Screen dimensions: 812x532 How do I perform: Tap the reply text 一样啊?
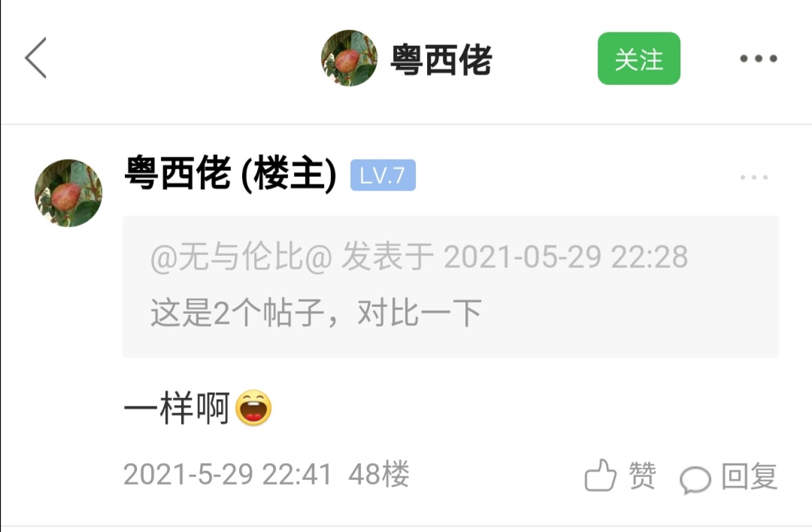[x=177, y=408]
